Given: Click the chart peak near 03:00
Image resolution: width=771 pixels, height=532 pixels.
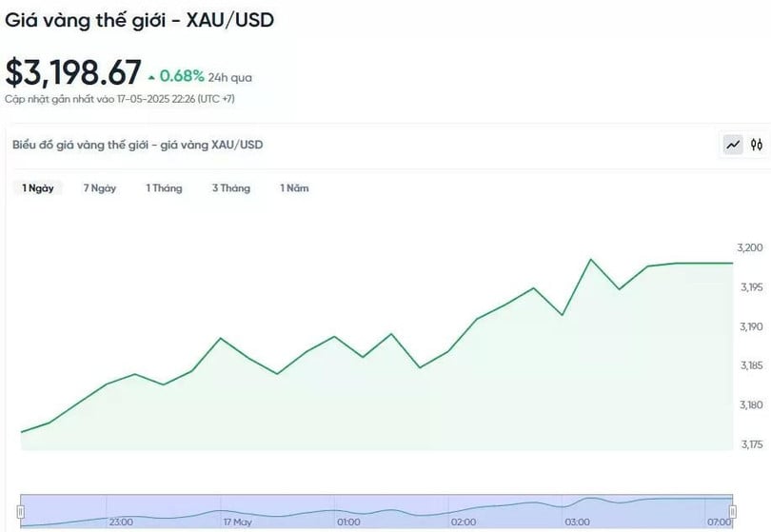Looking at the screenshot, I should 590,260.
